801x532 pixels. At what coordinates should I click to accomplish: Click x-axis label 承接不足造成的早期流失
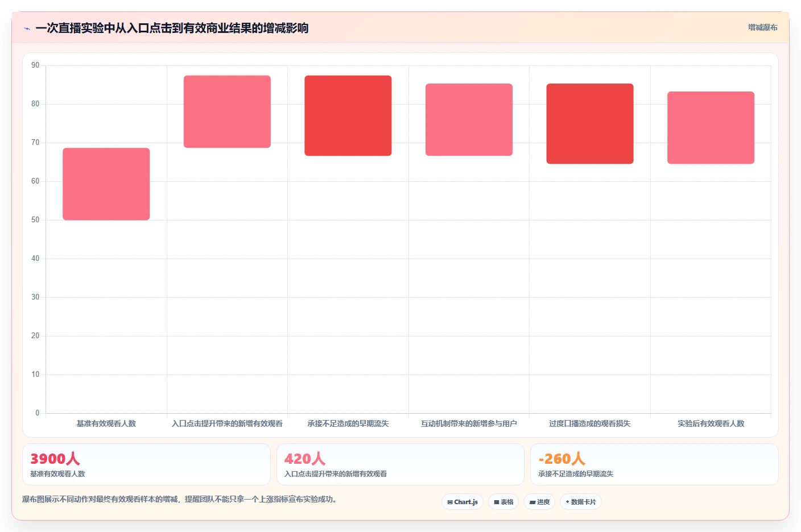348,423
